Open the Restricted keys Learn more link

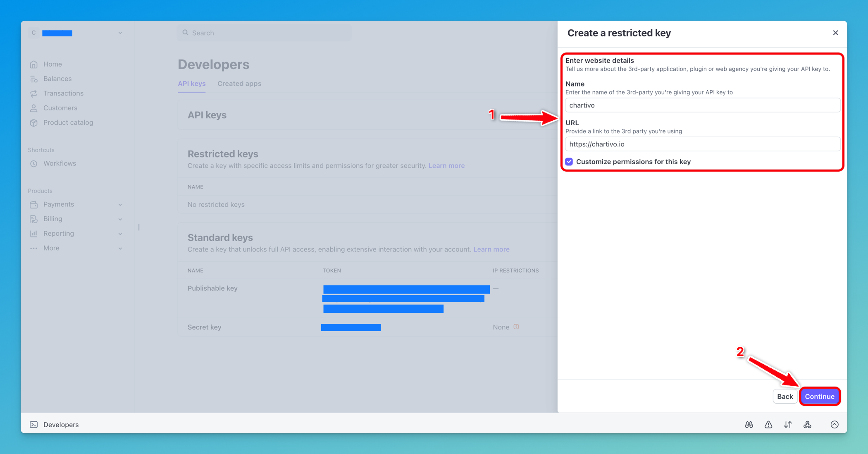(x=446, y=165)
